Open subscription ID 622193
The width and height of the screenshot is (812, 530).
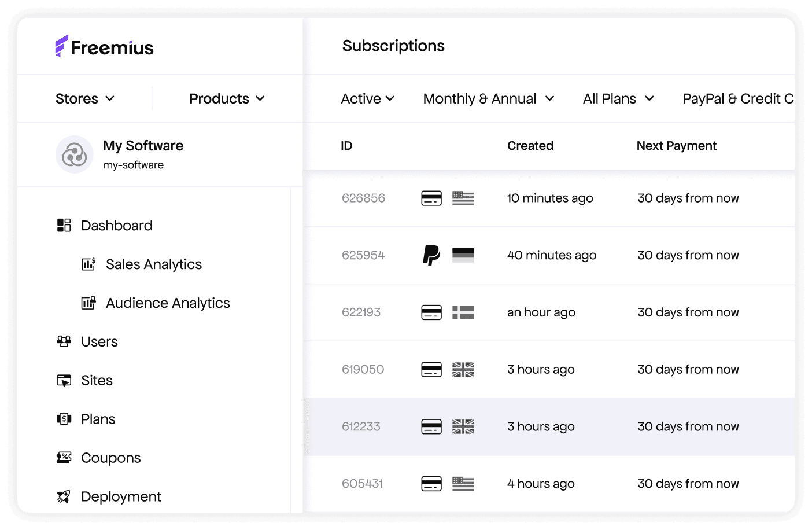pyautogui.click(x=361, y=312)
